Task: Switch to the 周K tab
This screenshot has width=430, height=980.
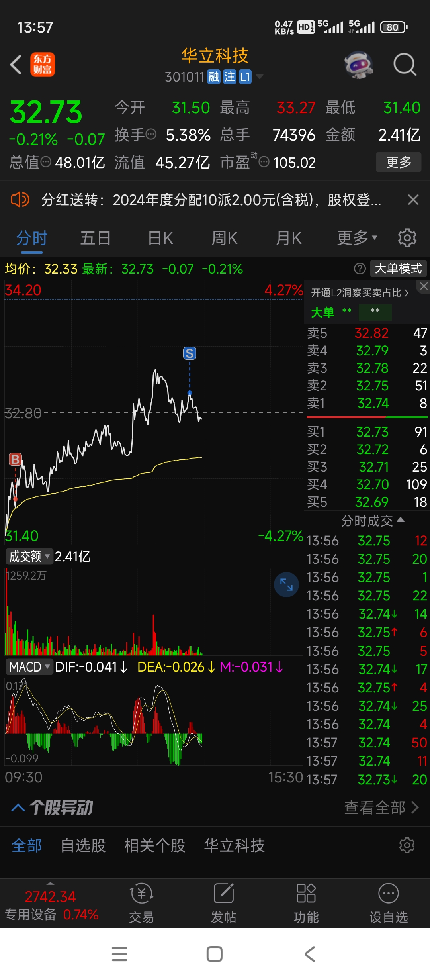Action: pos(225,238)
